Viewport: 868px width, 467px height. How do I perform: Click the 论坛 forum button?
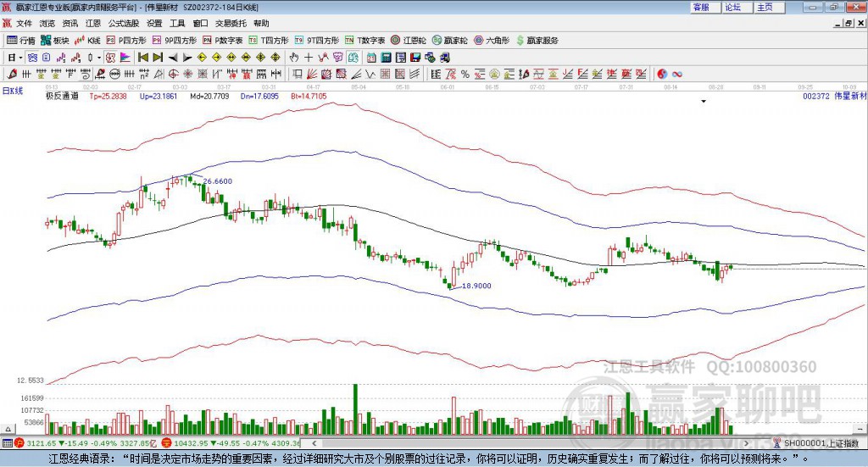[x=737, y=7]
